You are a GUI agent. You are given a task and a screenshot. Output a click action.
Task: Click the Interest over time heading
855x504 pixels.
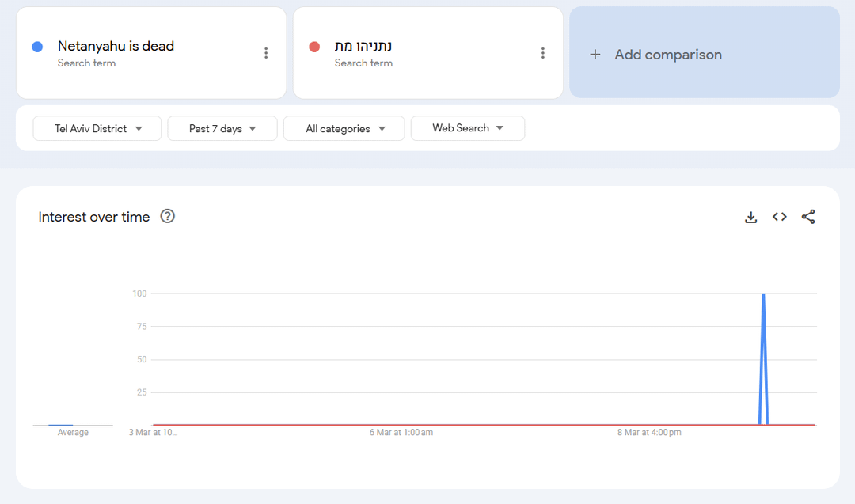tap(93, 217)
